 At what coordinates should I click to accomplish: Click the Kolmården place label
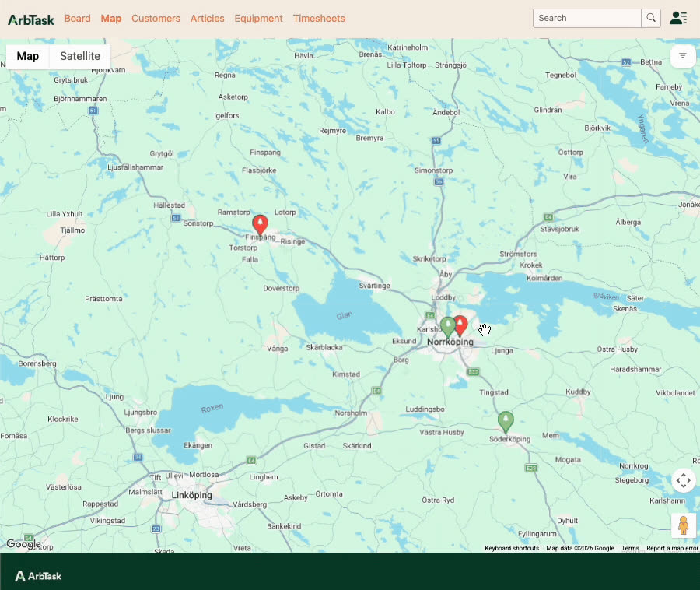544,278
